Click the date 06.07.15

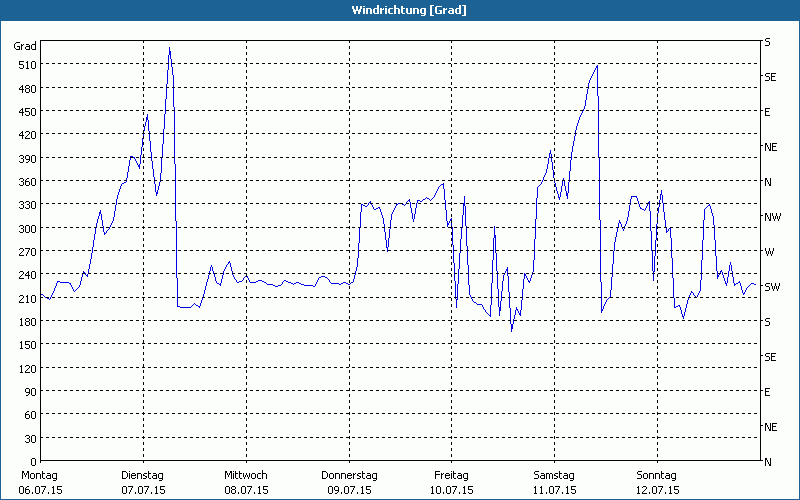40,490
